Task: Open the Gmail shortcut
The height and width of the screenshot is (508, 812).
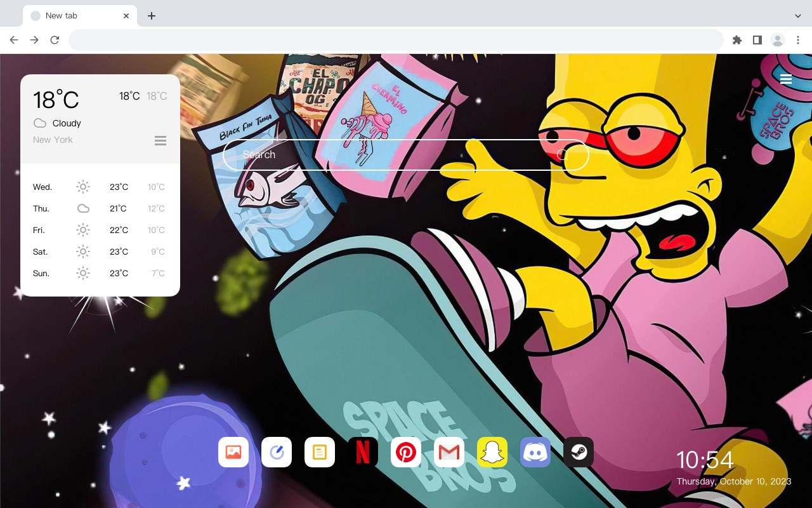Action: (449, 452)
